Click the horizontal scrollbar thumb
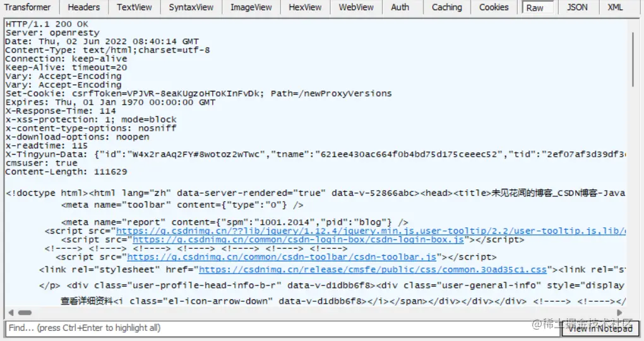The height and width of the screenshot is (341, 644). click(x=25, y=313)
